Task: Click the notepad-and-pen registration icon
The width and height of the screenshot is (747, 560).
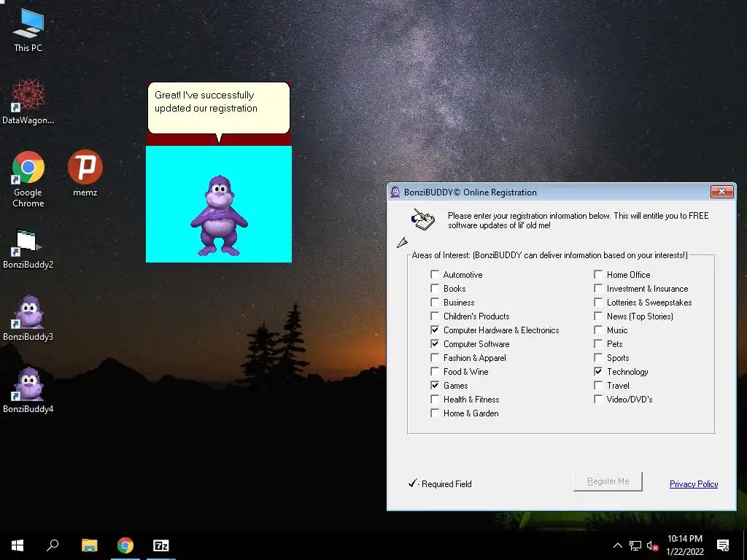Action: coord(423,219)
